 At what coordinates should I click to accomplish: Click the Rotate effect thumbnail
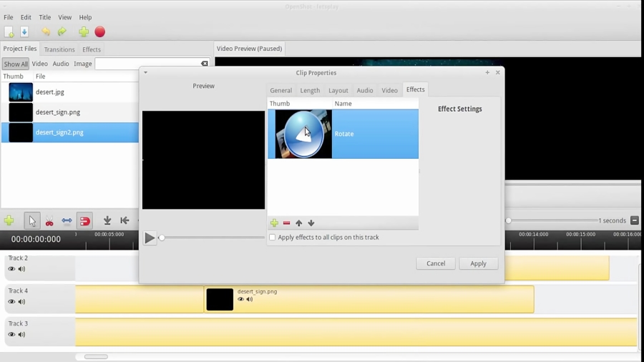point(303,134)
